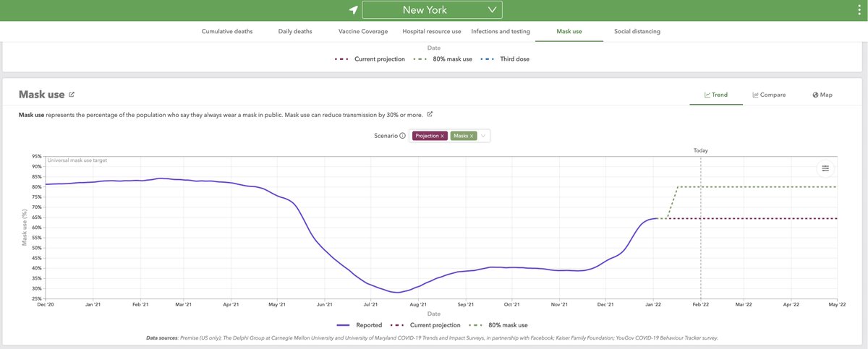Viewport: 868px width, 349px height.
Task: Click the Mask use (%) y-axis title
Action: 25,228
